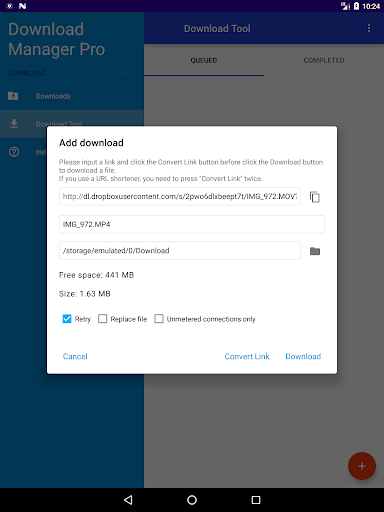Collapse the DOWNLOAD section chevron
The width and height of the screenshot is (384, 512).
[126, 73]
